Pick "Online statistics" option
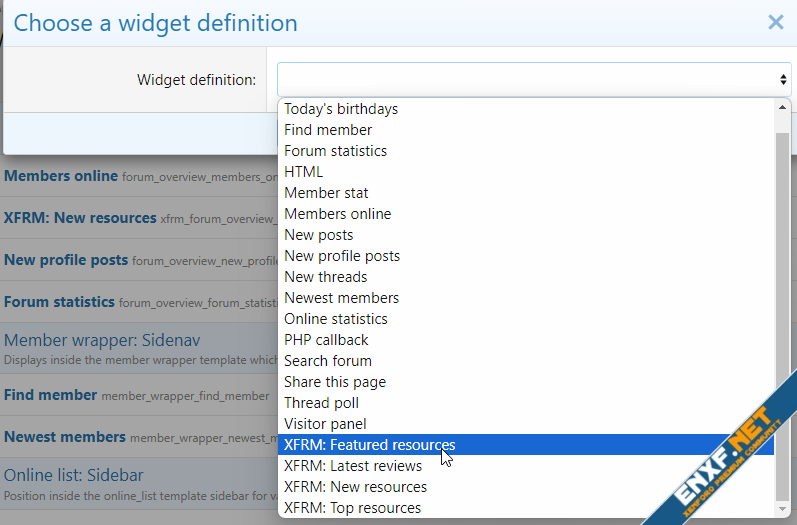 coord(335,319)
